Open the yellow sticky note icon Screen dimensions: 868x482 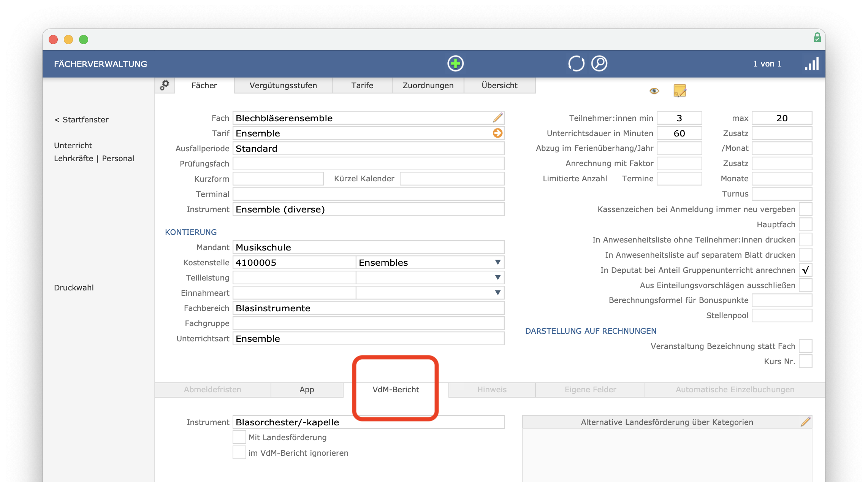(x=680, y=91)
